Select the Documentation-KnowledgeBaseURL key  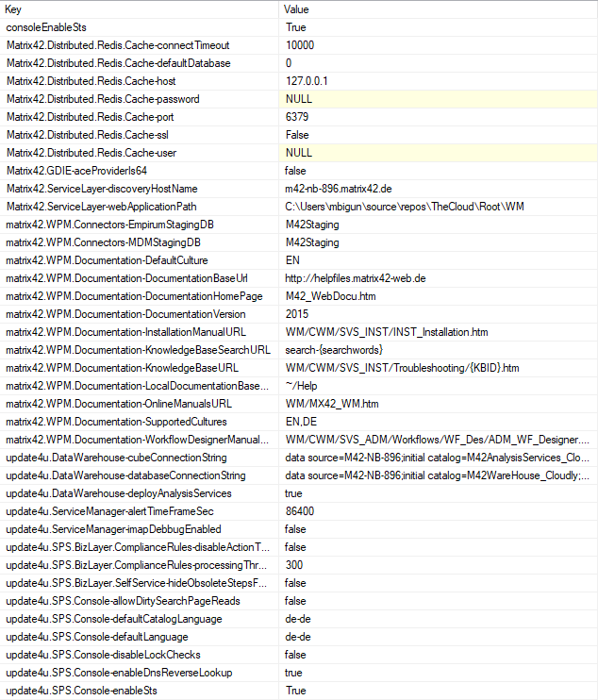pos(140,368)
